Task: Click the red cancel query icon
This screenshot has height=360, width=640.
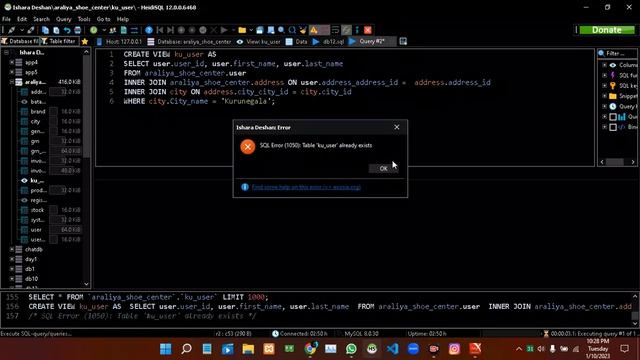Action: (x=368, y=30)
